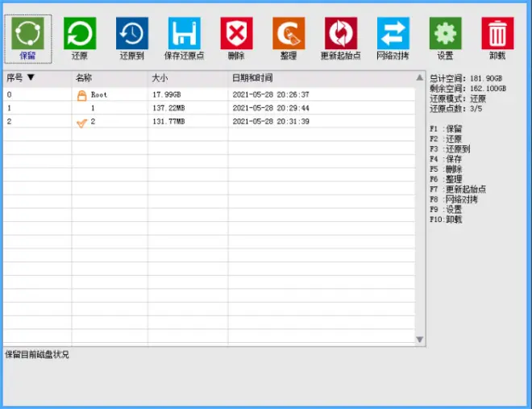Click the F10 卸载 shortcut hint
Screen dimensions: 532x409
446,219
